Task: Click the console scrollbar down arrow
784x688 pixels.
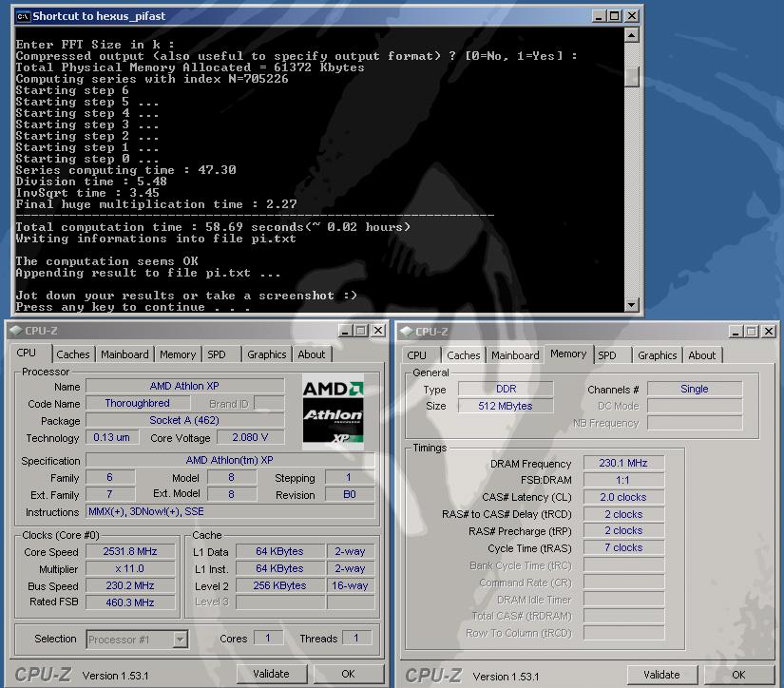Action: [632, 304]
